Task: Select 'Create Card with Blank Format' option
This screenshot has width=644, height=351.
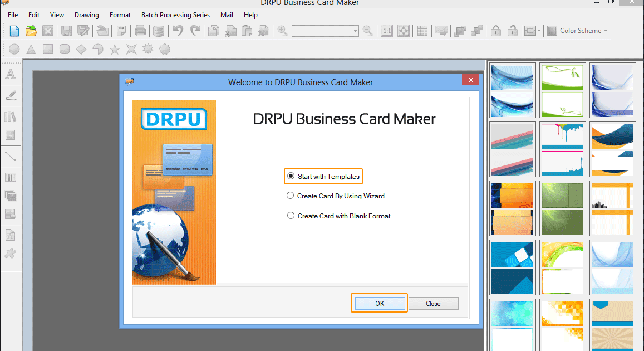Action: [x=338, y=216]
